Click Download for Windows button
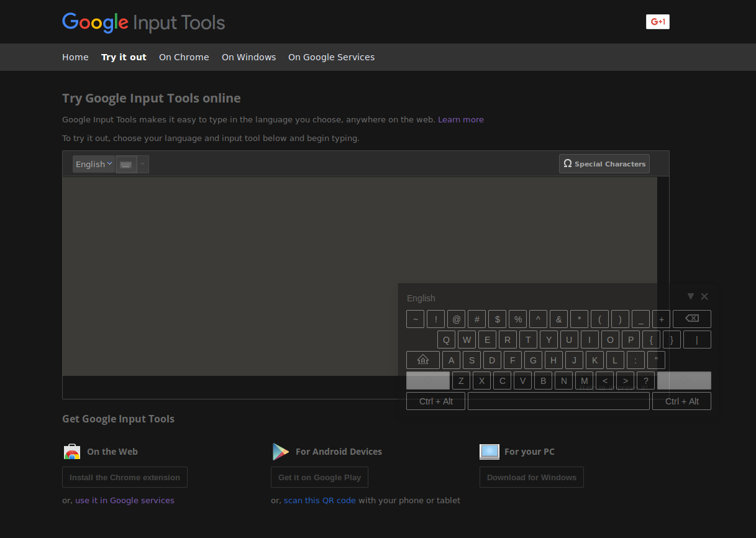Screen dimensions: 756x538 (532, 477)
